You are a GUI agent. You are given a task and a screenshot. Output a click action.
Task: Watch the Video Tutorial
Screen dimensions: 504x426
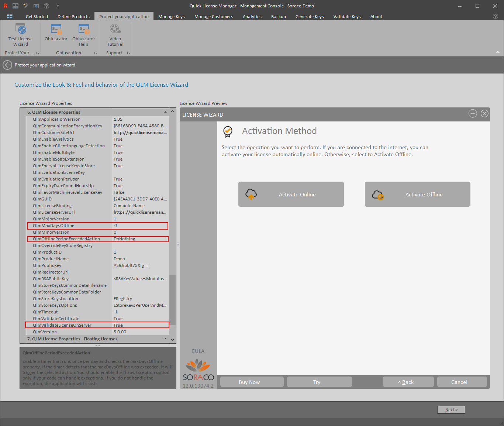coord(115,35)
